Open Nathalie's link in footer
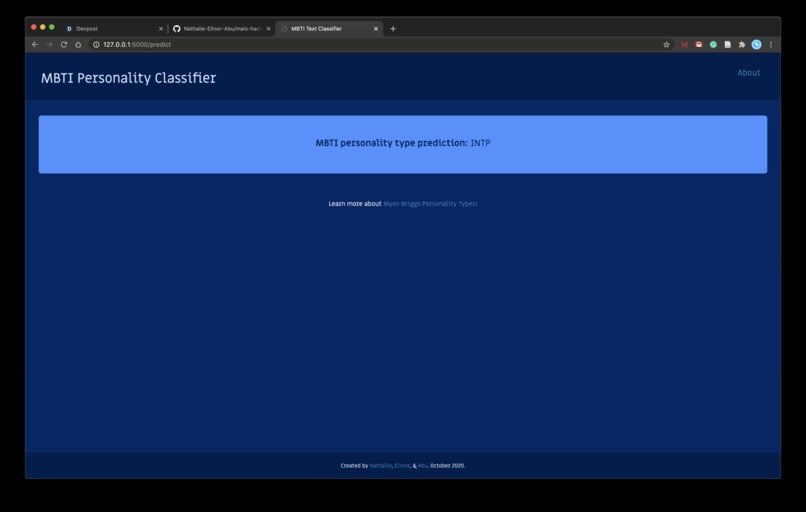This screenshot has width=806, height=512. [380, 466]
